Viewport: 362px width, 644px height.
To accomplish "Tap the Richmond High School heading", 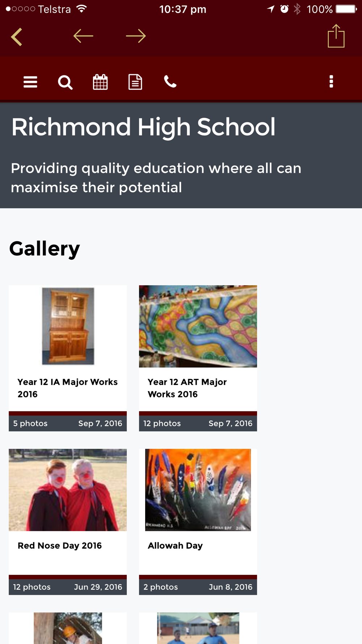I will (x=143, y=127).
